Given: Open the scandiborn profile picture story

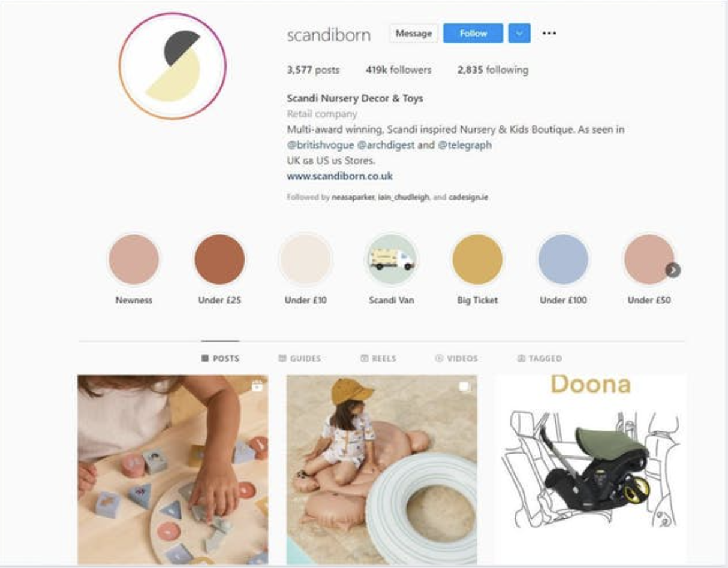Looking at the screenshot, I should click(173, 66).
